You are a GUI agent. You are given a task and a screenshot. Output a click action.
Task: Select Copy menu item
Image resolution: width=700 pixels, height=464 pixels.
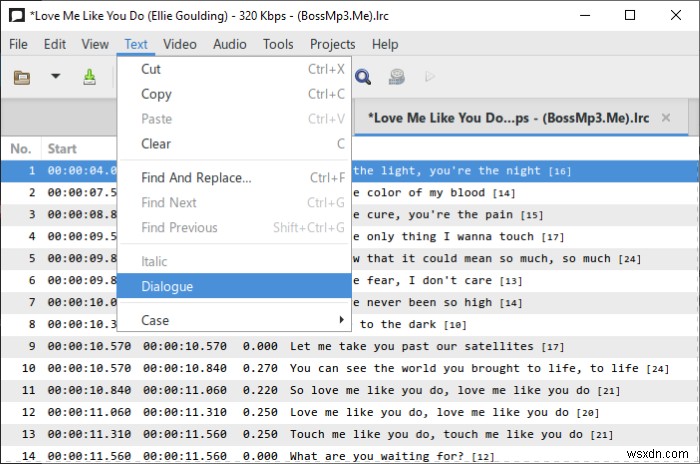[x=156, y=94]
